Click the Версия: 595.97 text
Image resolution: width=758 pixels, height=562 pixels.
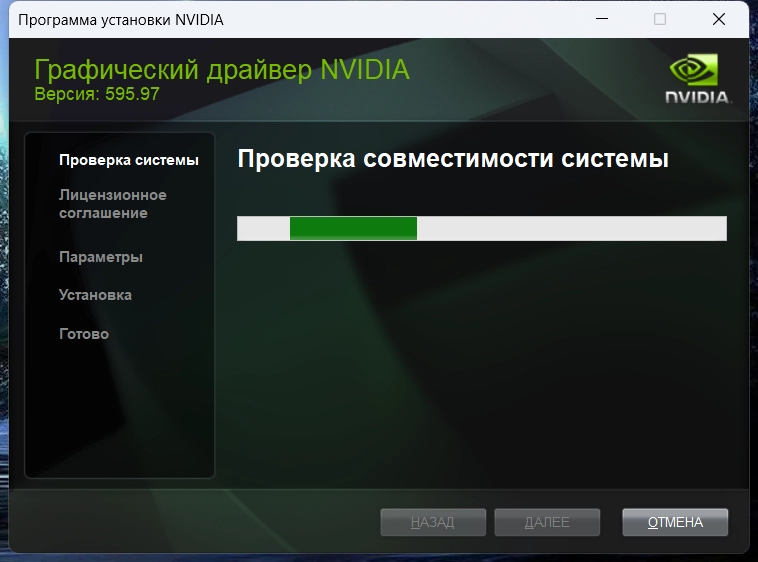click(x=97, y=94)
